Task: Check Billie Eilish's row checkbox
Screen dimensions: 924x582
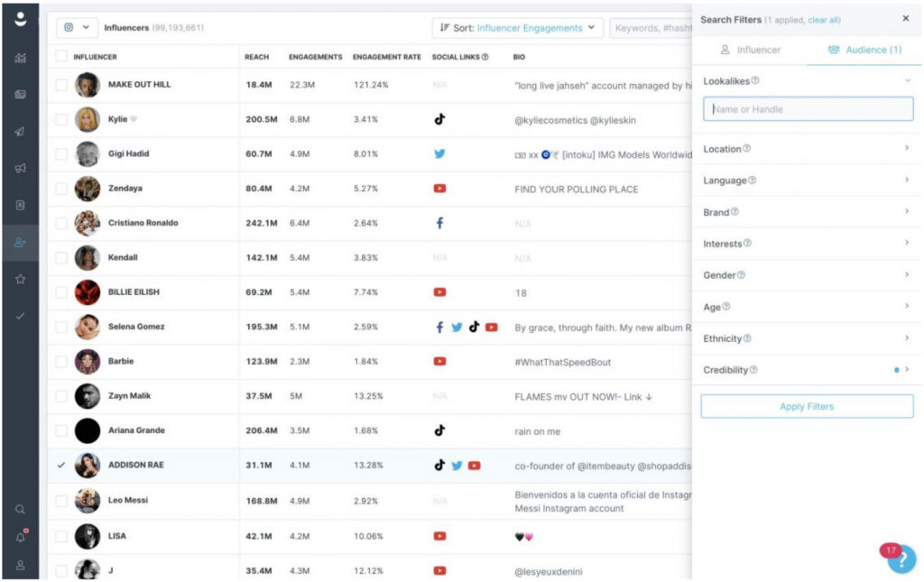Action: 60,292
